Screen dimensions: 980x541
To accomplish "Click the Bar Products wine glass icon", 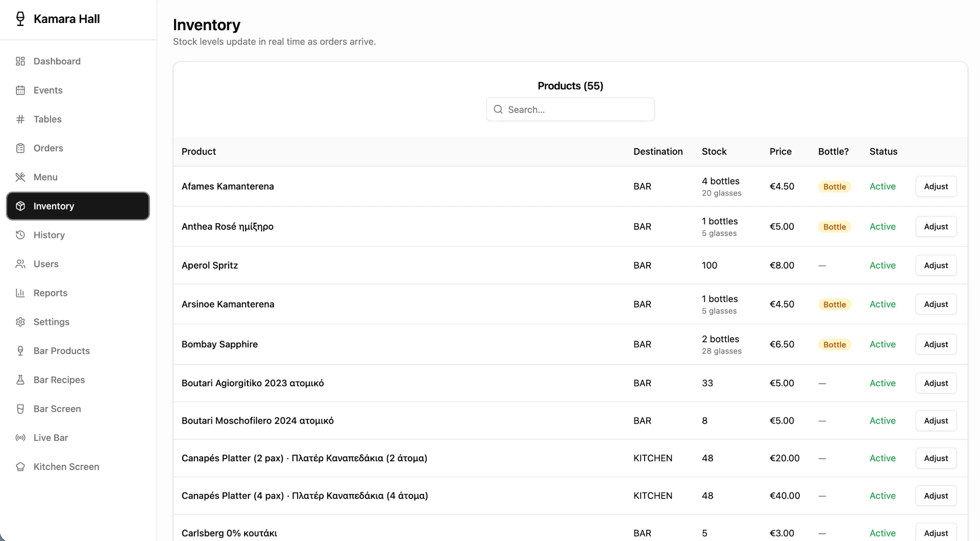I will [x=20, y=351].
